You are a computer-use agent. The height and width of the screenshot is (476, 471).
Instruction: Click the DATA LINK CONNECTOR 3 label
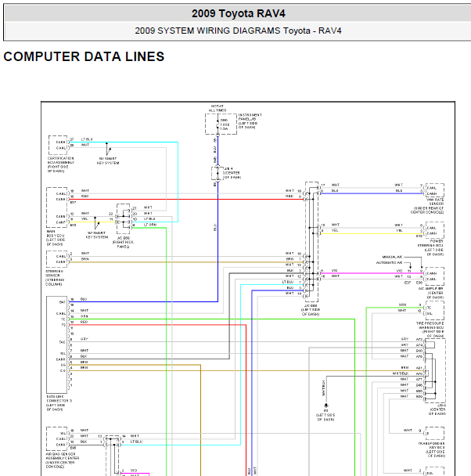[59, 403]
